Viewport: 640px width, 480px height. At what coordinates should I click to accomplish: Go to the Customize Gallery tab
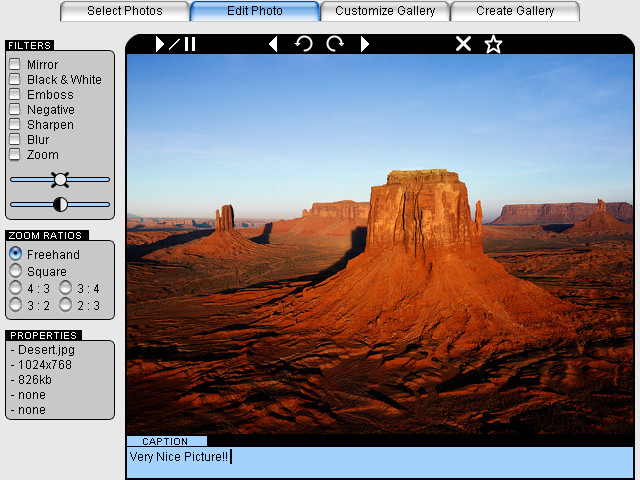[x=385, y=11]
